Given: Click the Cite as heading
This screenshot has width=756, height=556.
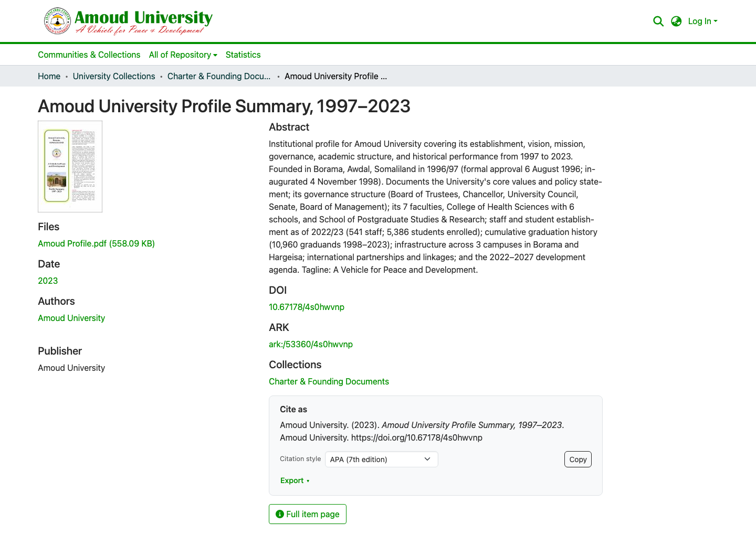Looking at the screenshot, I should coord(293,409).
